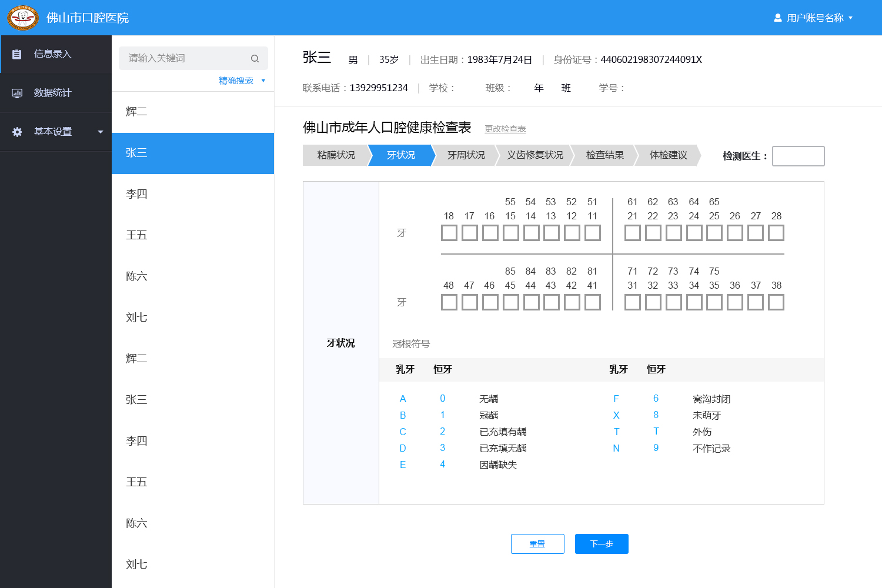Check the box for tooth 48

click(449, 302)
